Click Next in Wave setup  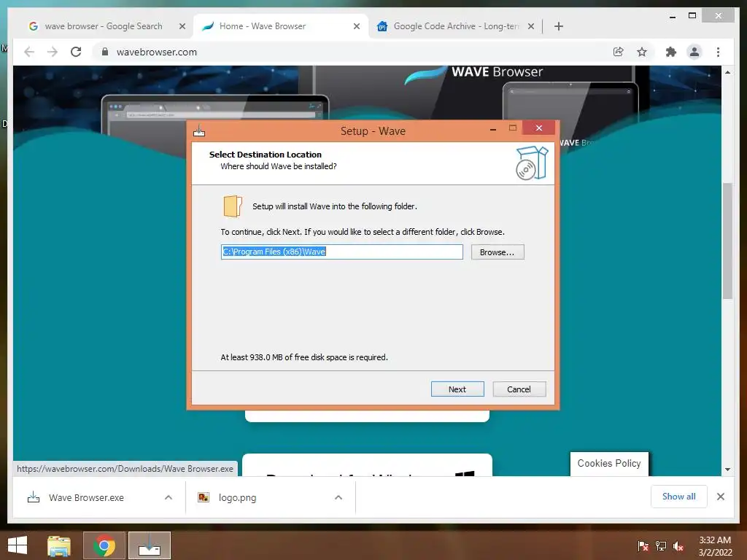457,389
